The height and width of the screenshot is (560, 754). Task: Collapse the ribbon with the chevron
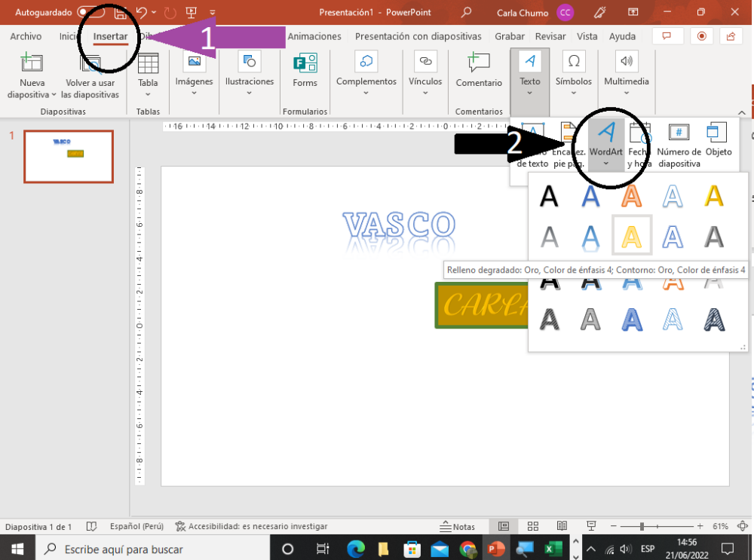(x=742, y=112)
